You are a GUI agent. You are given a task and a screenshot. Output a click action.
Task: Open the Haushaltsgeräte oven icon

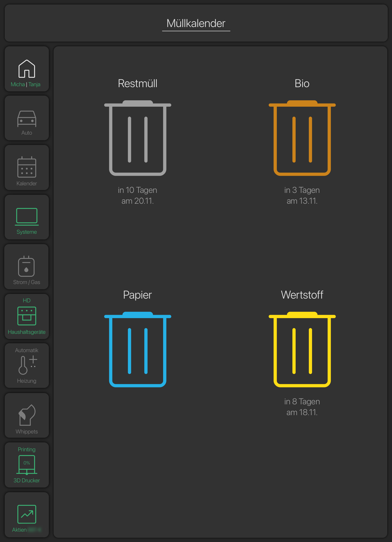[x=27, y=316]
